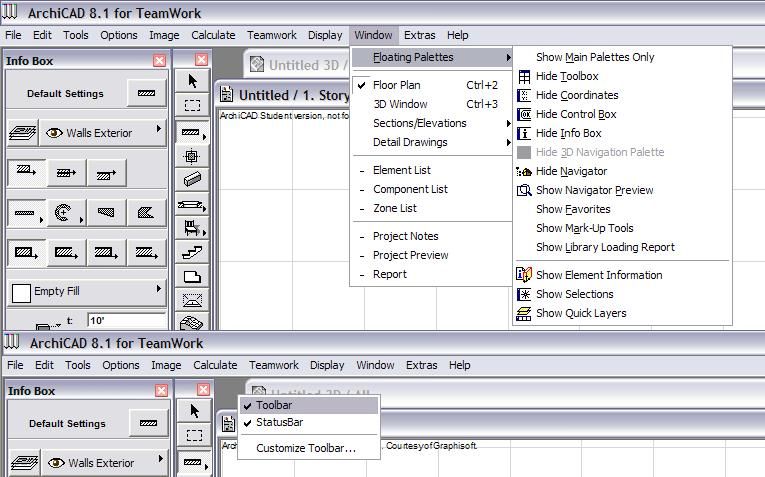Expand the Floating Palettes submenu
Image resolution: width=765 pixels, height=477 pixels.
(x=431, y=57)
